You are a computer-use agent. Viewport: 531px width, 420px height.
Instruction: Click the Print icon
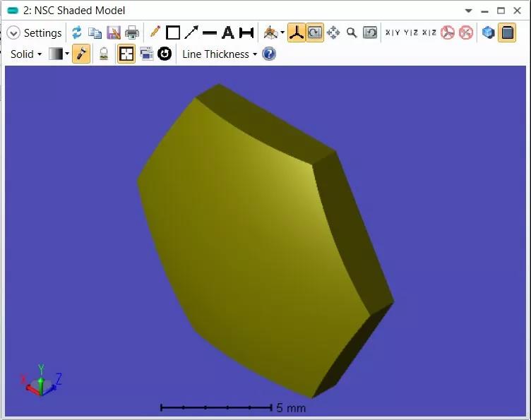pyautogui.click(x=132, y=32)
